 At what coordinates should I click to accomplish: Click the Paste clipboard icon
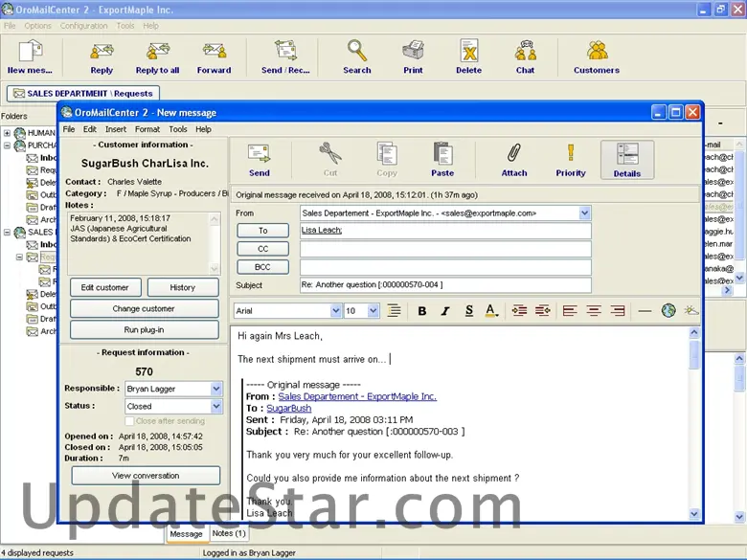[442, 159]
